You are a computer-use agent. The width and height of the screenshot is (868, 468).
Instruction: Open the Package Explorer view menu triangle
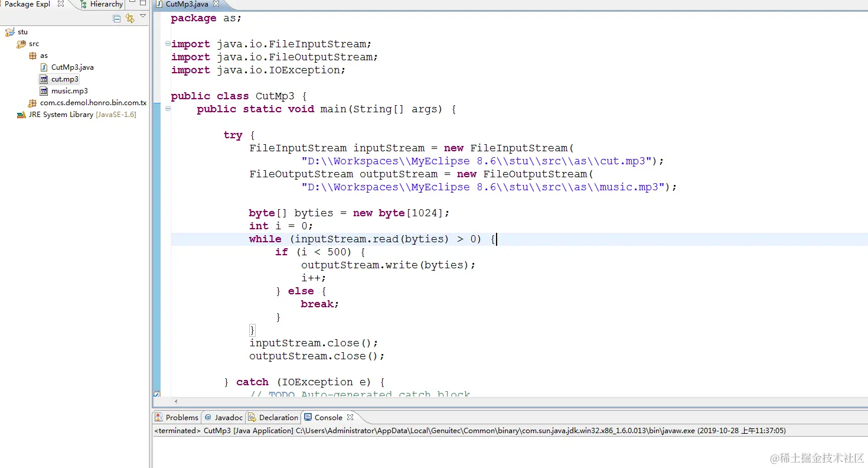142,17
